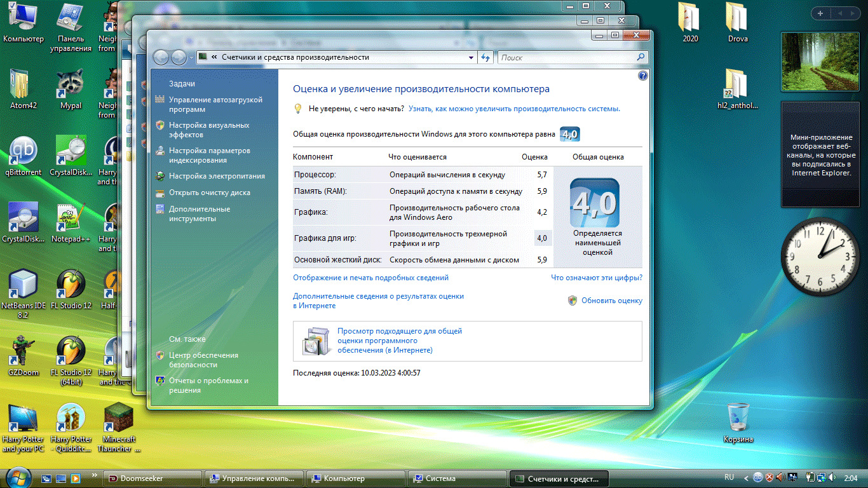The image size is (868, 488).
Task: Click Открыть очистку диска link
Action: tap(210, 193)
